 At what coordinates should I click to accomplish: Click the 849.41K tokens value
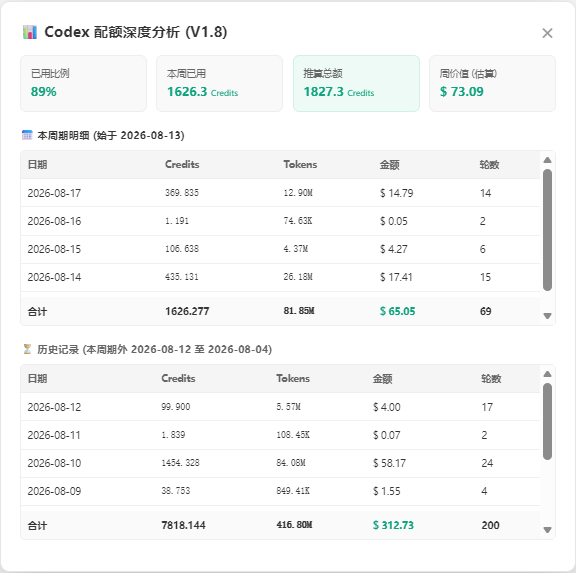[x=293, y=491]
